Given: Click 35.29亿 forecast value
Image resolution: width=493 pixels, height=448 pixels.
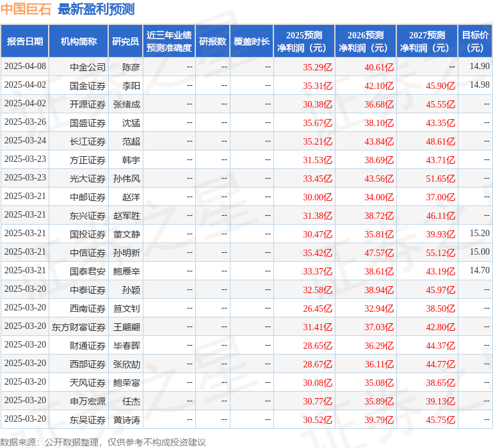Looking at the screenshot, I should (318, 67).
